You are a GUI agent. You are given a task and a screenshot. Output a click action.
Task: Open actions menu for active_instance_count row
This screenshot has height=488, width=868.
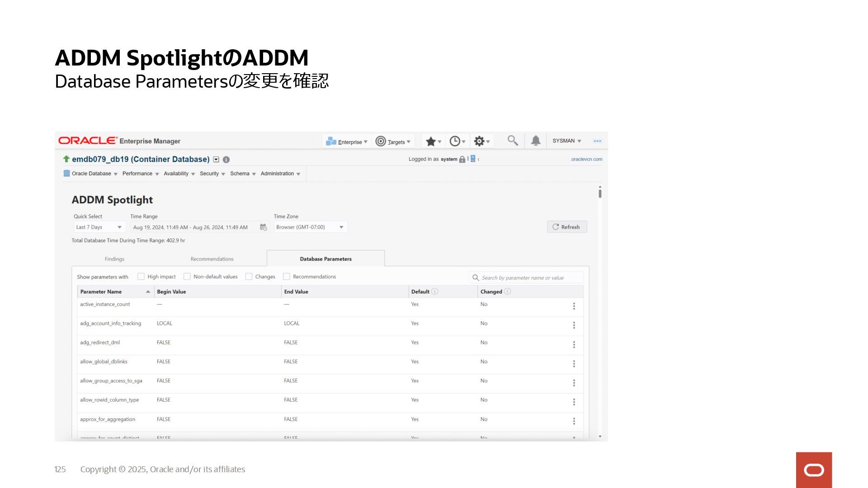pos(574,306)
